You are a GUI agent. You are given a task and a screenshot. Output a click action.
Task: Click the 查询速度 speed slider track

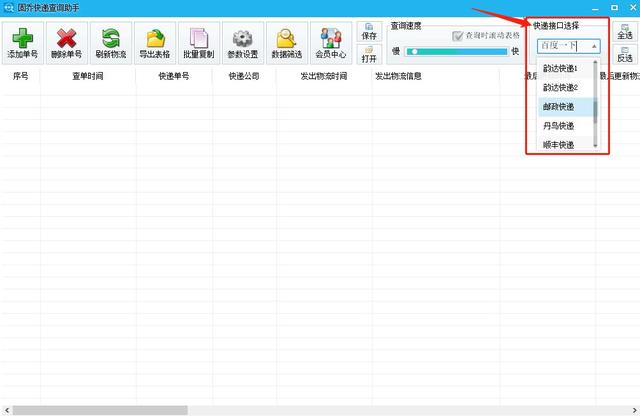[x=456, y=51]
